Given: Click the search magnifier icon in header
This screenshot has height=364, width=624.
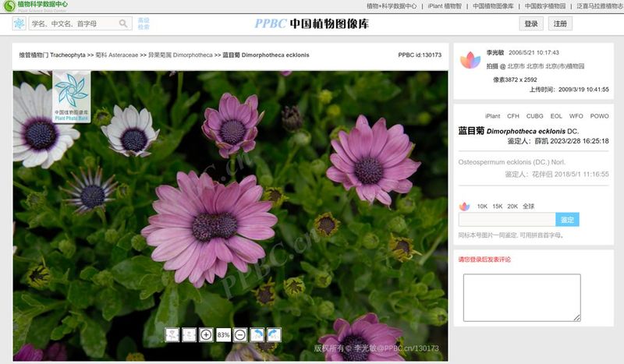Looking at the screenshot, I should coord(123,24).
